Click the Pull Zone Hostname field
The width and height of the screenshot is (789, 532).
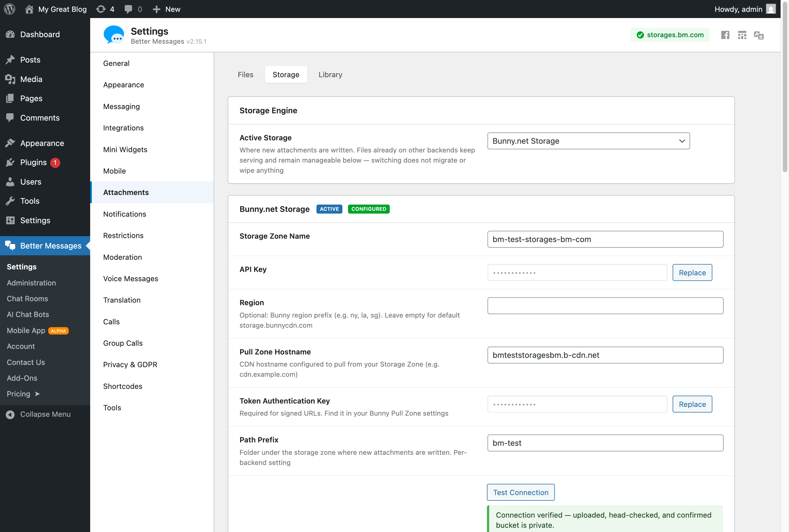point(605,355)
